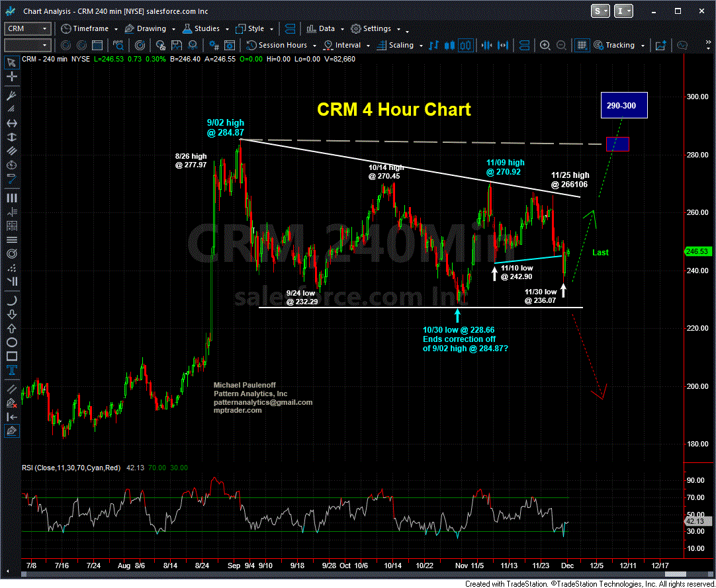The height and width of the screenshot is (588, 716).
Task: Click the mptrader.com annotation text
Action: point(238,411)
